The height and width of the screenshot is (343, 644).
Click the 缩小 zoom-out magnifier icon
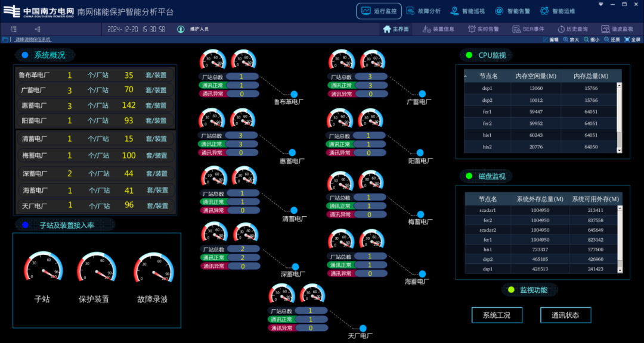click(586, 40)
